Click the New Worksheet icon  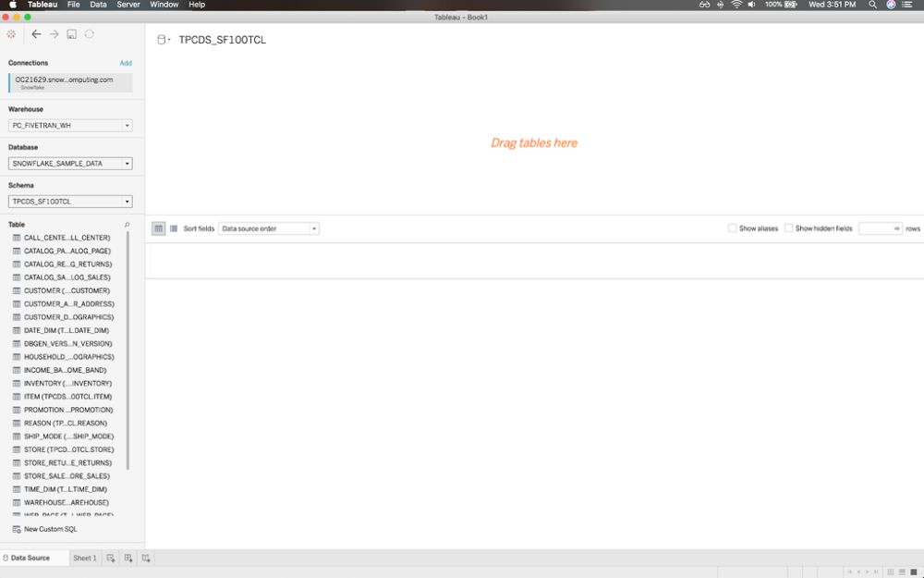111,558
